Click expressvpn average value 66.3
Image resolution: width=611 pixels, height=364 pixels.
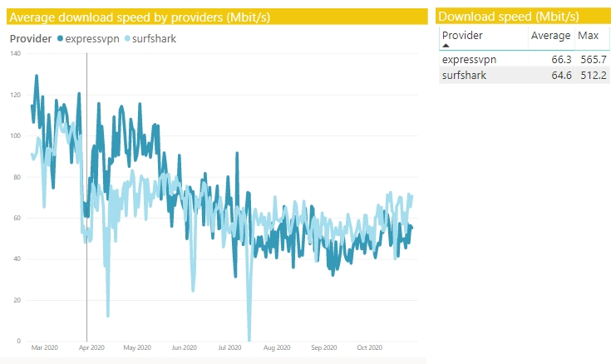561,59
